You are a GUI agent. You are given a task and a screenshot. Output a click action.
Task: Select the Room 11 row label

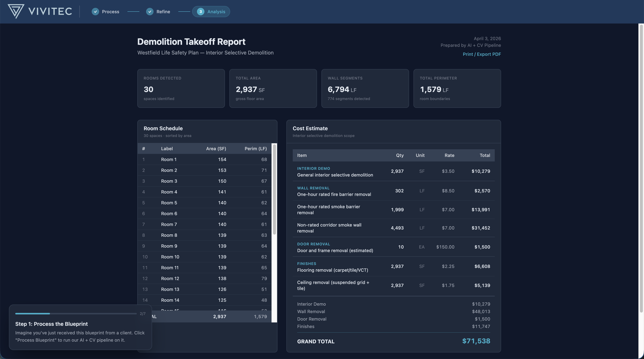(x=170, y=268)
